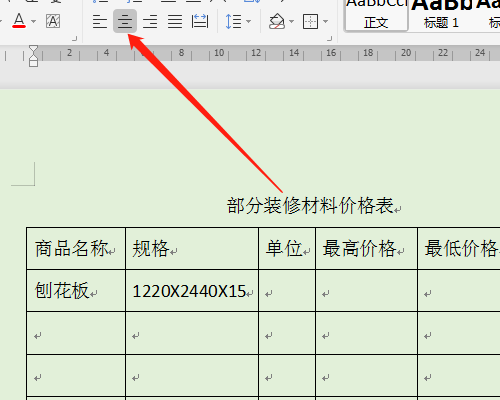
Task: Select the 正文 style
Action: tap(376, 15)
